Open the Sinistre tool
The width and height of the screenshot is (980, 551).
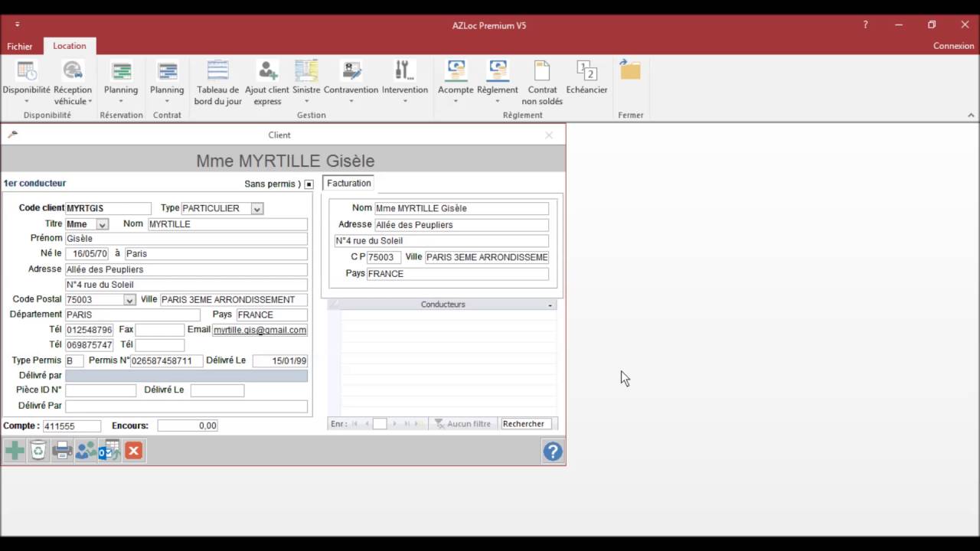pos(306,83)
